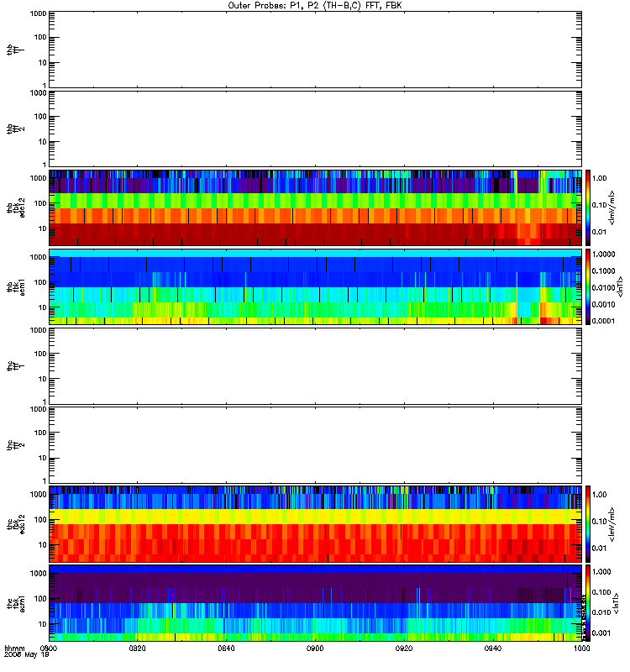This screenshot has width=630, height=672.
Task: Click the <|nT|> unit label of thb scm1
Action: [620, 286]
